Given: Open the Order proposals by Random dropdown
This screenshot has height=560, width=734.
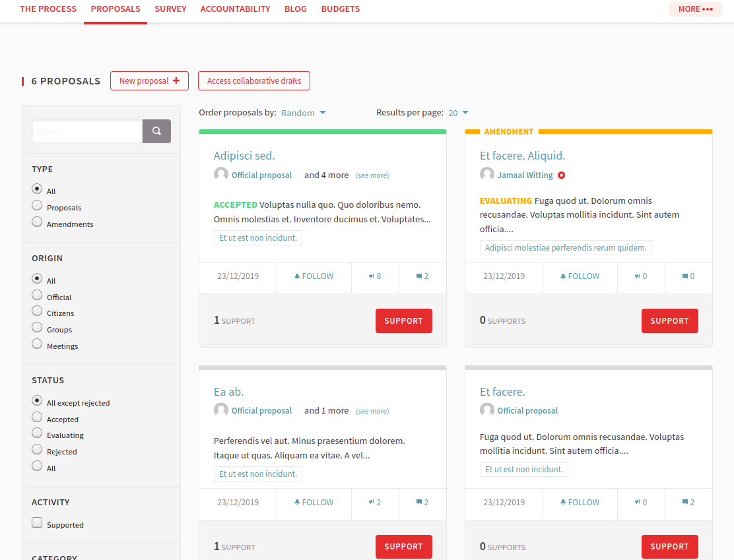Looking at the screenshot, I should click(x=304, y=113).
